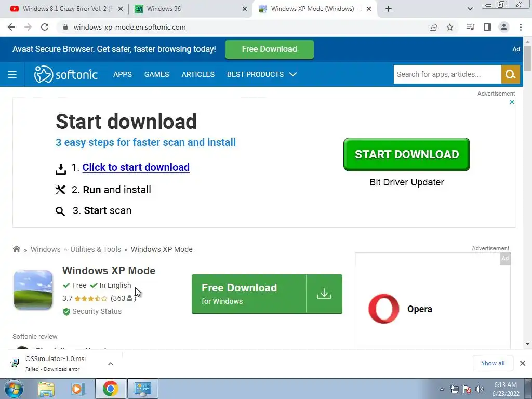Open the GAMES menu

pyautogui.click(x=156, y=74)
